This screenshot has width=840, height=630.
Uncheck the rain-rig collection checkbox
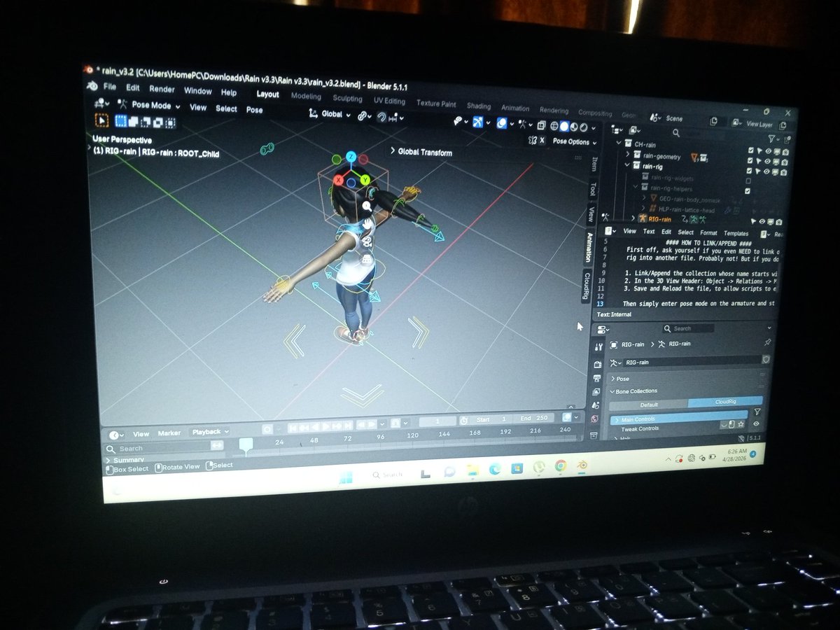(749, 171)
